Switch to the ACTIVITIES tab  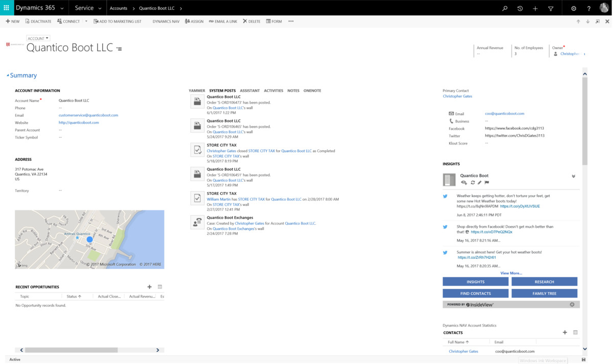(273, 90)
